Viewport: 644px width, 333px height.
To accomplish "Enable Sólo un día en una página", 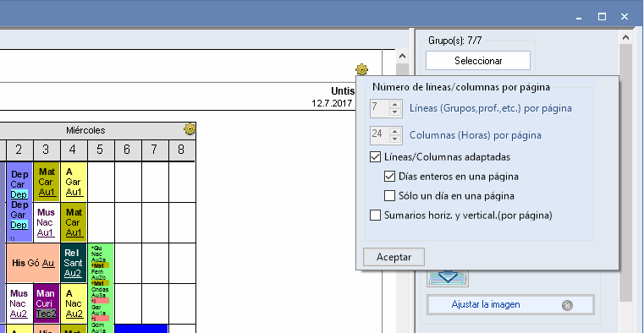I will coord(390,195).
